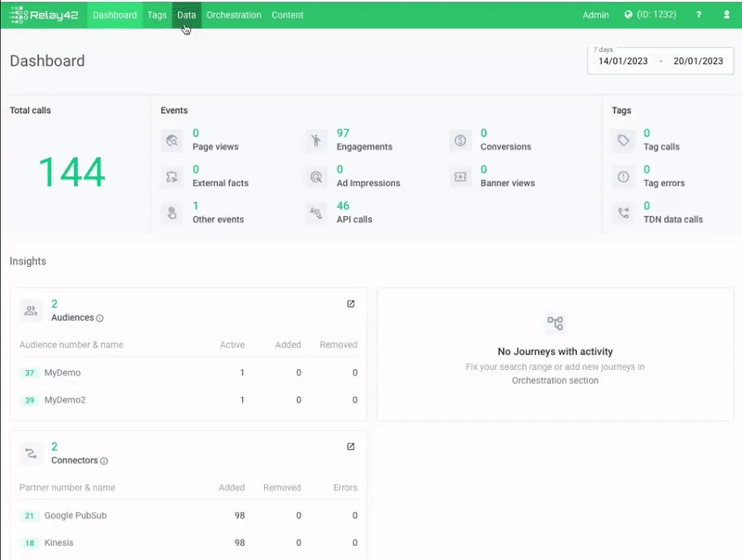Click the Banner views icon

pyautogui.click(x=460, y=177)
